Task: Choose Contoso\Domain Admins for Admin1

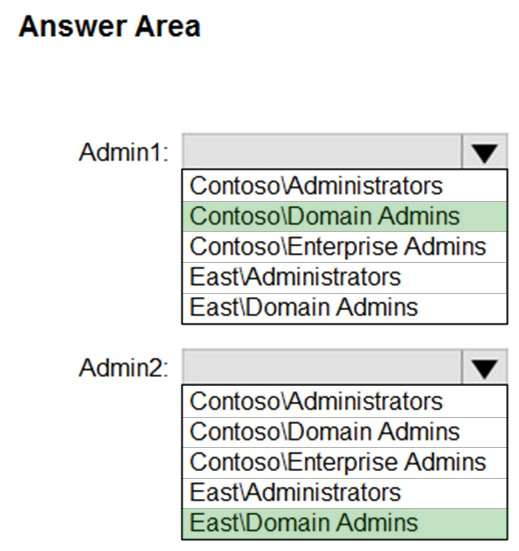Action: [x=345, y=216]
